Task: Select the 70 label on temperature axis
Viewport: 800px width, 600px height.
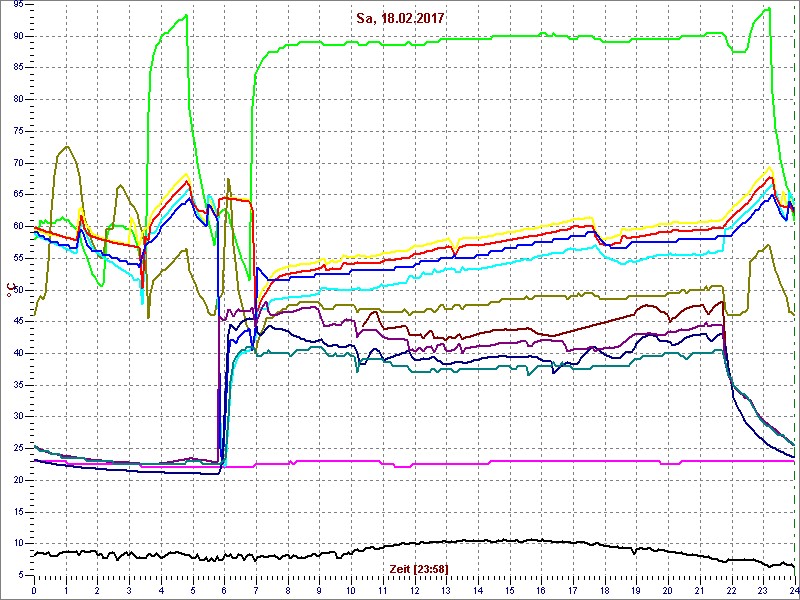Action: pyautogui.click(x=17, y=164)
